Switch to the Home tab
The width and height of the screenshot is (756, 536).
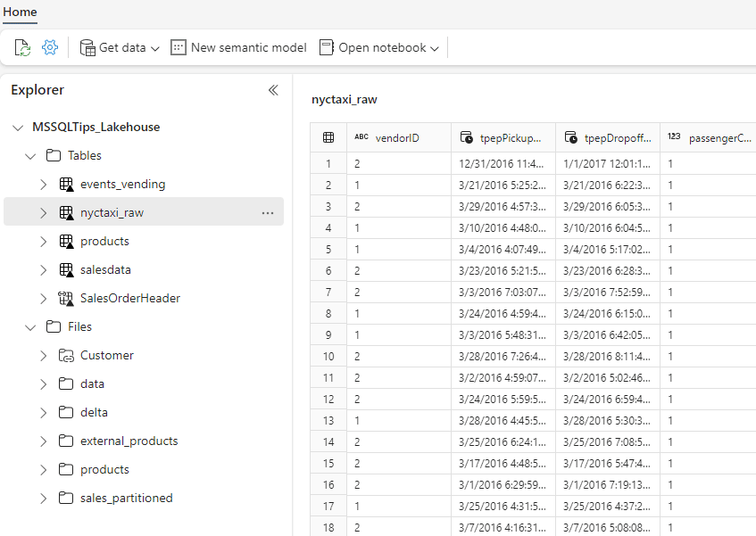(x=20, y=12)
